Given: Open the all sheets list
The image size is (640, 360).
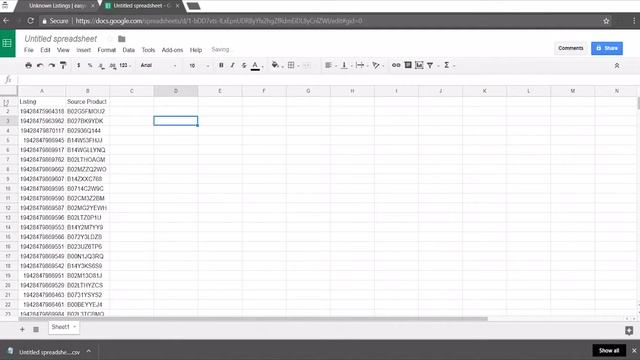Looking at the screenshot, I should click(36, 329).
